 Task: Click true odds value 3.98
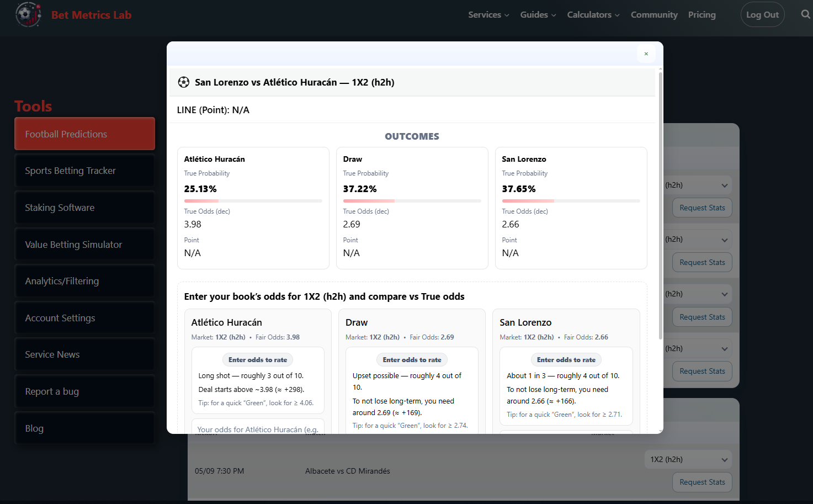[193, 224]
